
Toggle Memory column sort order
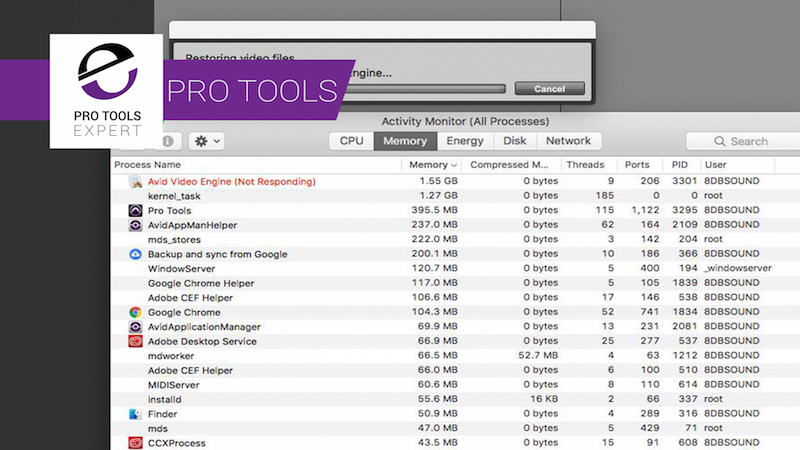tap(432, 165)
